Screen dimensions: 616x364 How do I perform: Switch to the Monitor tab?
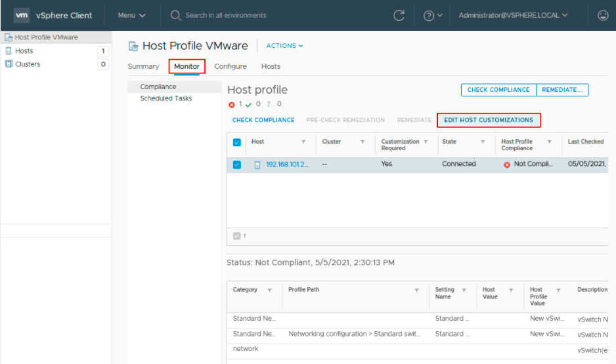coord(187,67)
